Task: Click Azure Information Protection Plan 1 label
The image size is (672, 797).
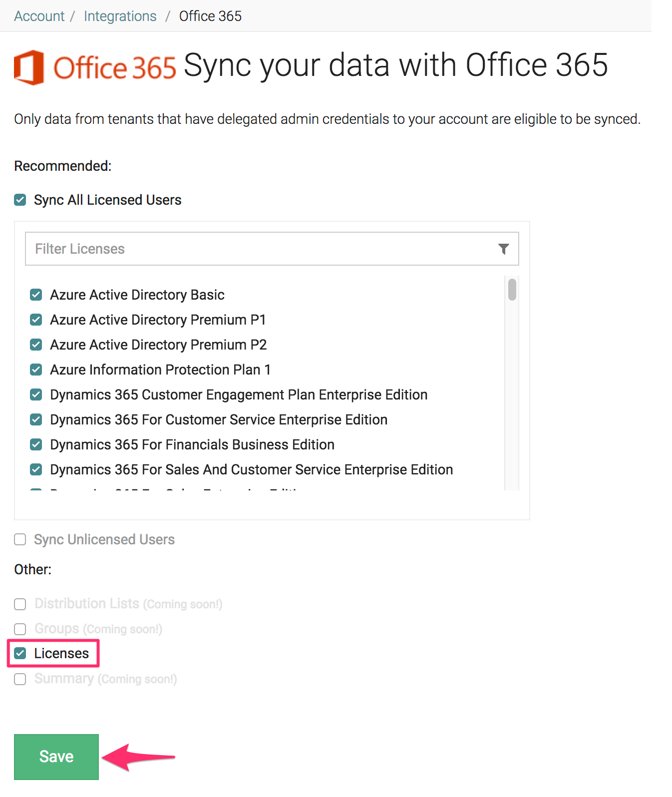Action: tap(160, 370)
